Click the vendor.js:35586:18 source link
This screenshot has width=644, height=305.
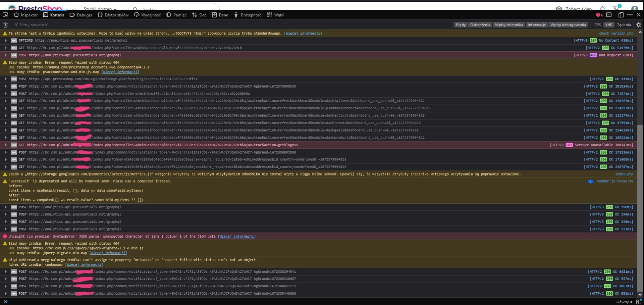(x=615, y=181)
